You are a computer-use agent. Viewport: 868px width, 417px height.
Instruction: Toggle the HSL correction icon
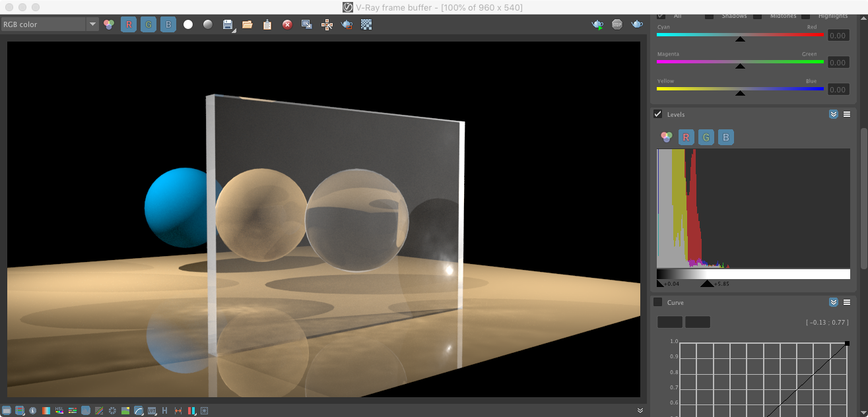pyautogui.click(x=59, y=410)
